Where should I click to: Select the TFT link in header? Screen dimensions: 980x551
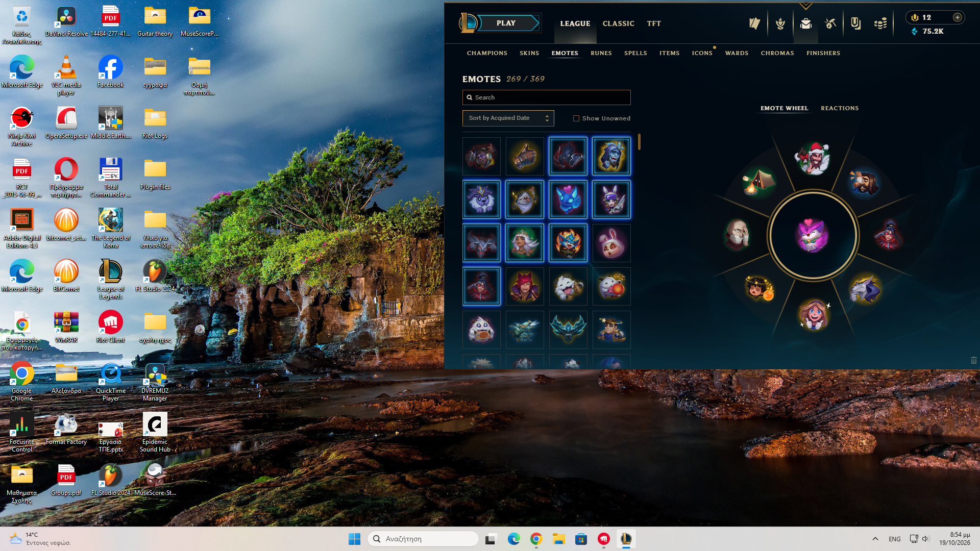pyautogui.click(x=653, y=23)
